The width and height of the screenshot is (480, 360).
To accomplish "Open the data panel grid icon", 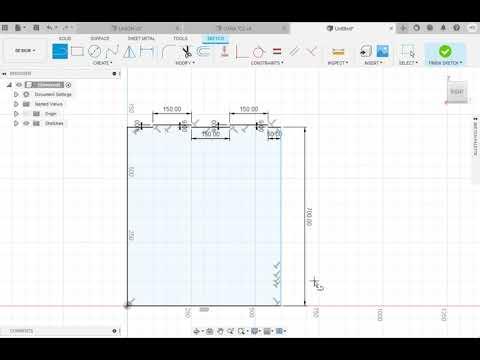I will (x=5, y=28).
